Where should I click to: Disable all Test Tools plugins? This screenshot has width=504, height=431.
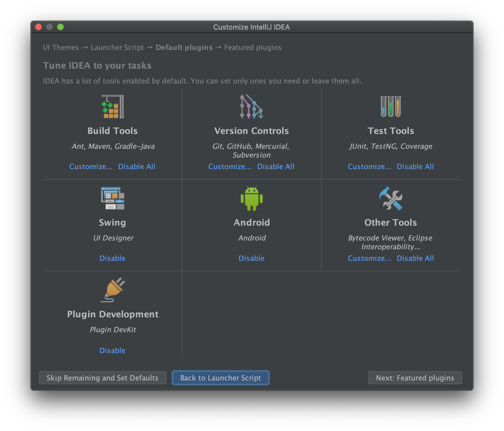415,167
